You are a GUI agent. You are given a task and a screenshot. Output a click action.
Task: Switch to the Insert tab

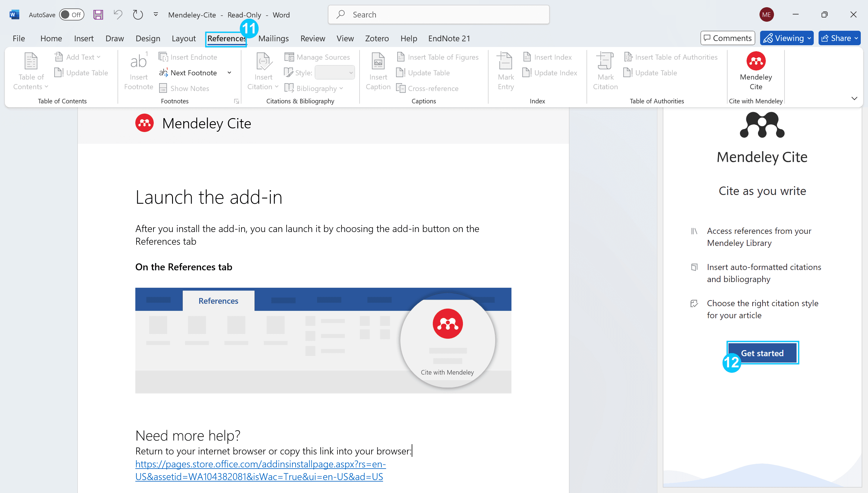(x=83, y=38)
